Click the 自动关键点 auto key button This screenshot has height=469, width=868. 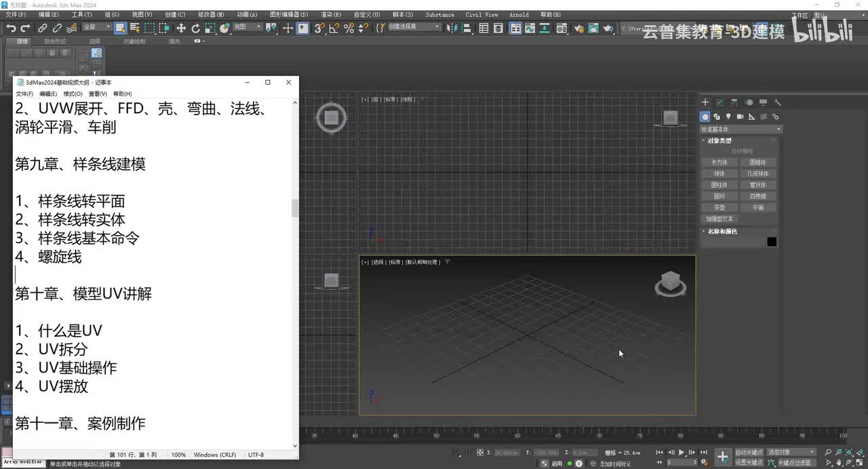point(749,452)
